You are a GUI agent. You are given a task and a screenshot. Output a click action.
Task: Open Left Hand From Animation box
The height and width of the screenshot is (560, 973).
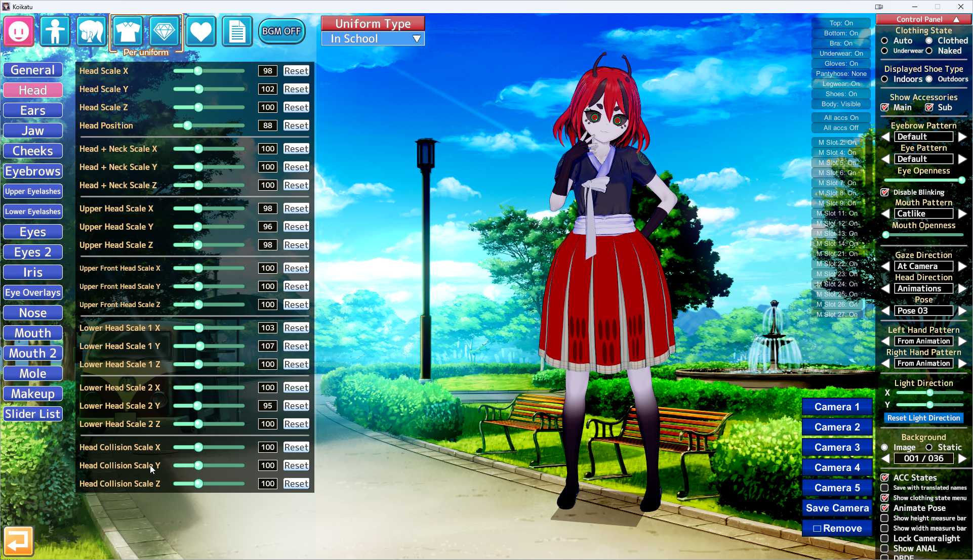[924, 341]
